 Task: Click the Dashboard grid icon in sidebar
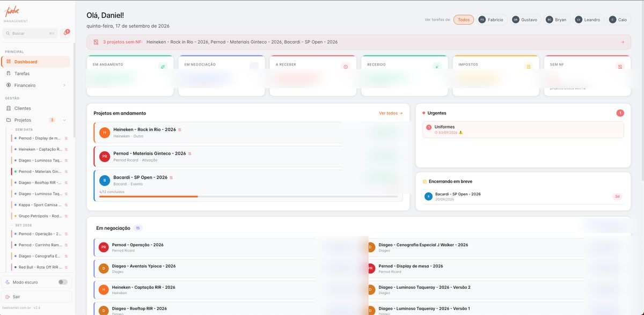[x=9, y=62]
